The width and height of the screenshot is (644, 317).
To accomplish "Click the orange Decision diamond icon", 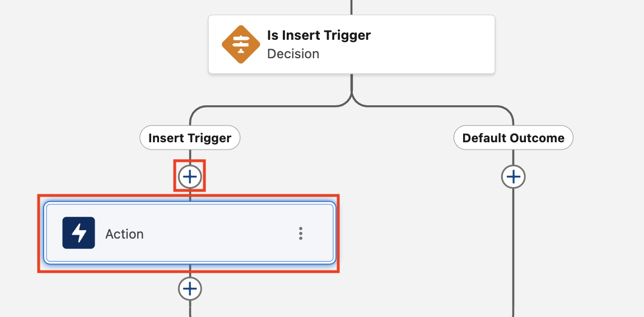I will tap(241, 44).
